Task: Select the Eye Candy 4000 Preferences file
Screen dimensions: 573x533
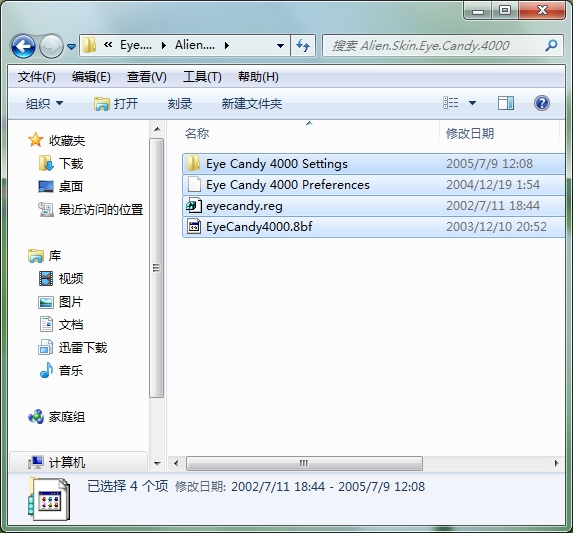Action: (x=373, y=185)
